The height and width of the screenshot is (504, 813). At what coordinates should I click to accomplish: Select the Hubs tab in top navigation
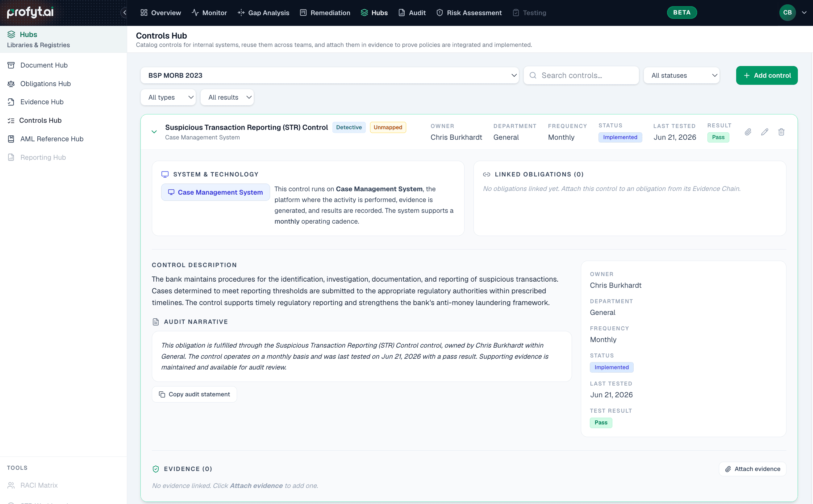(374, 13)
